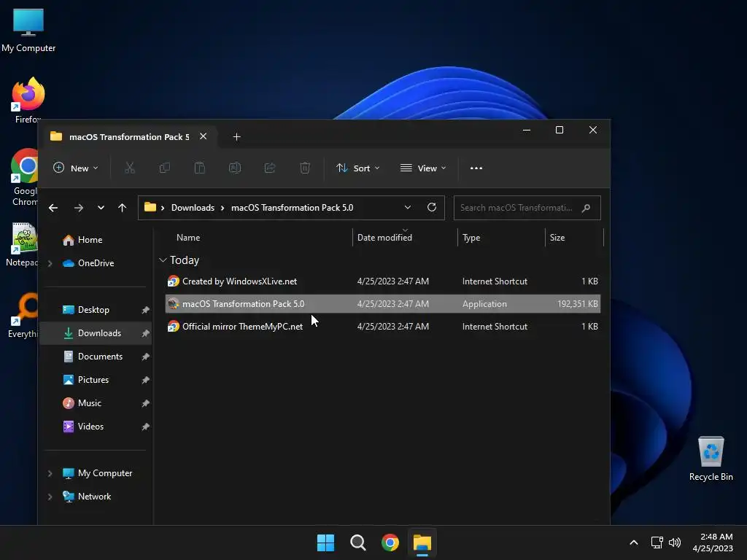
Task: Sort by the Type column header
Action: point(471,238)
